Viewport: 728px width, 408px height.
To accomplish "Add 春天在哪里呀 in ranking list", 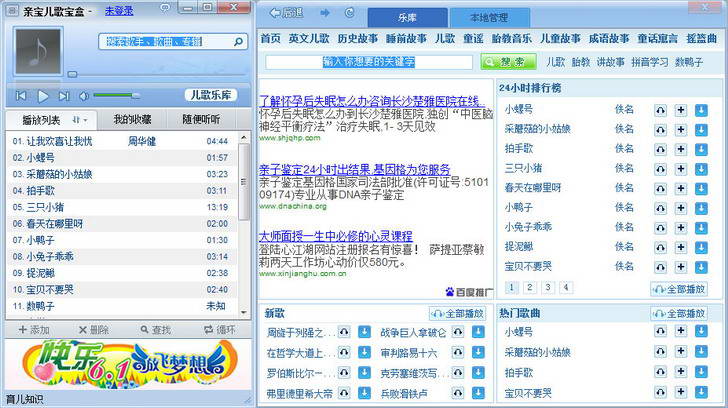I will click(681, 188).
